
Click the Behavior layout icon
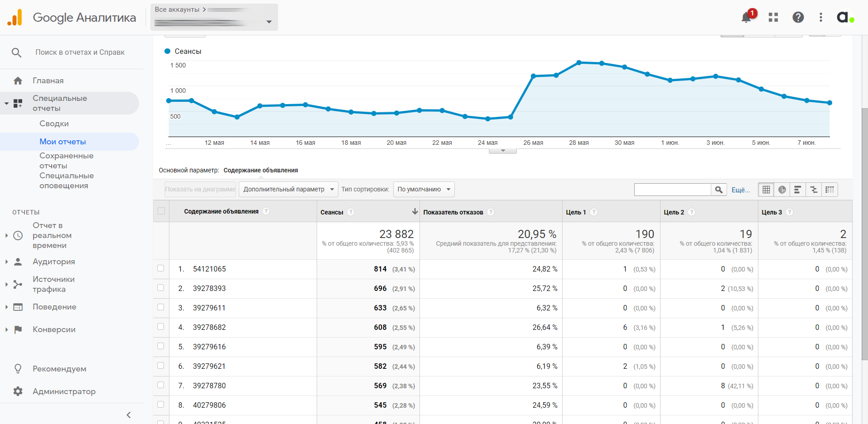pyautogui.click(x=18, y=307)
